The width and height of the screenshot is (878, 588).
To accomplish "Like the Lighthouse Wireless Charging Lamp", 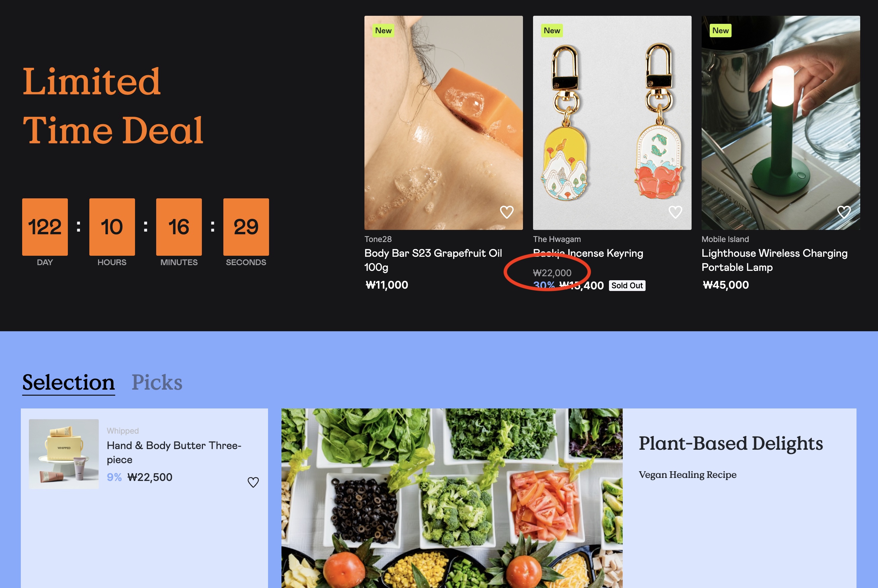I will (x=843, y=212).
